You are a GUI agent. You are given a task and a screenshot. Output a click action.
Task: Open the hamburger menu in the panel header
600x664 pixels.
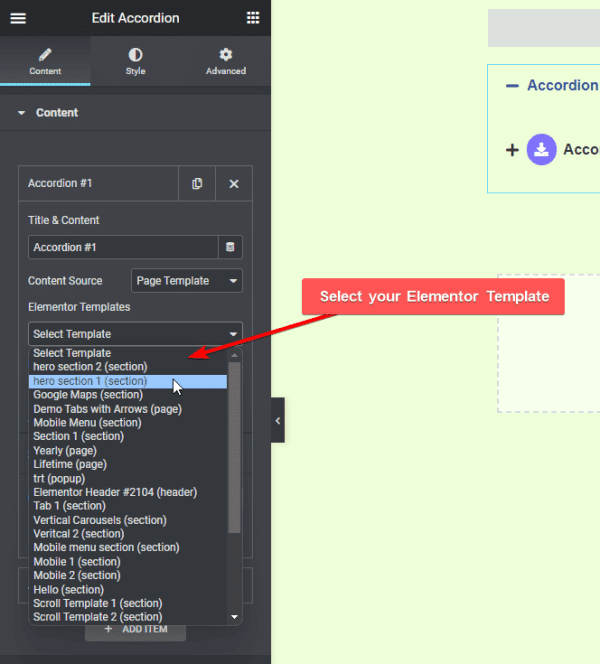tap(18, 18)
